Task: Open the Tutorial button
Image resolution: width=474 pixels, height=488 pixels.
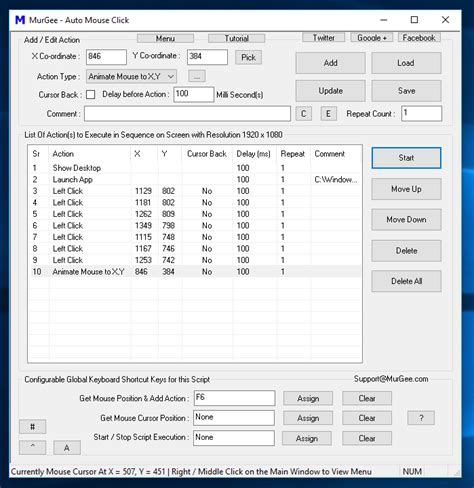Action: [237, 38]
